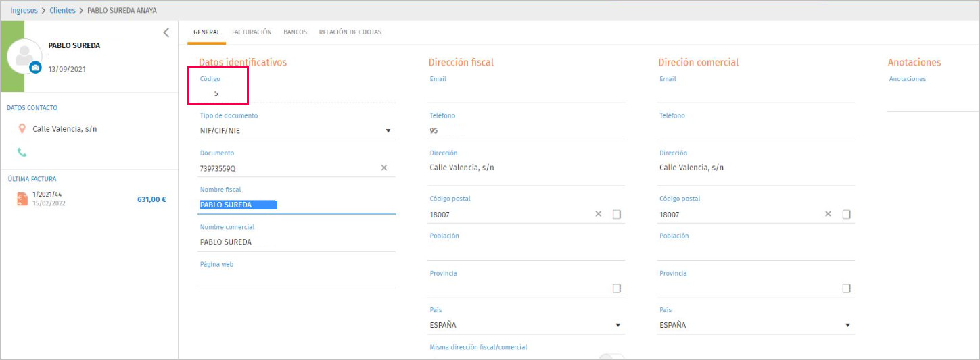Click the green phone icon in Datos contacto

[x=22, y=153]
